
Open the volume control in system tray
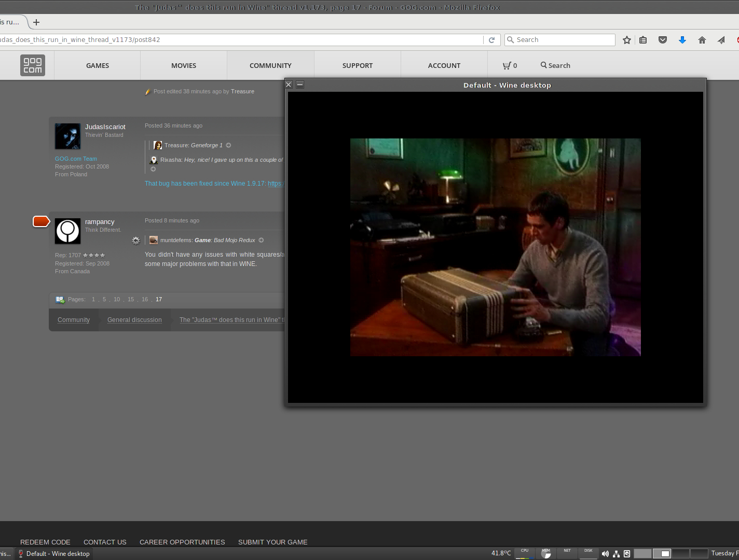point(605,554)
